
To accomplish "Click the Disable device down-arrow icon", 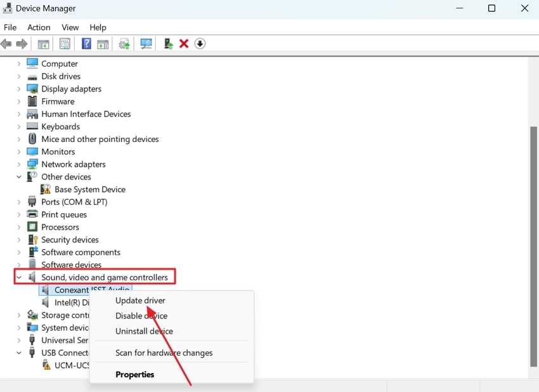I will [x=200, y=44].
